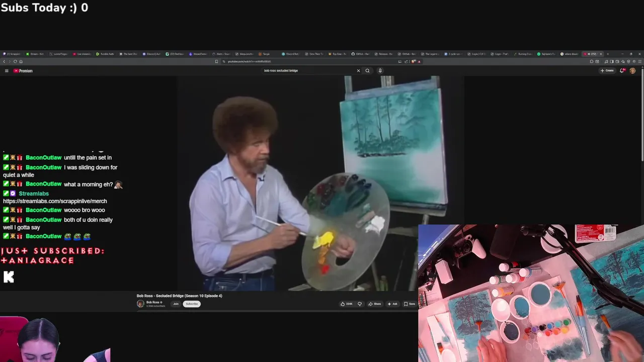Switch to the Rumble Auth tab

pos(106,54)
